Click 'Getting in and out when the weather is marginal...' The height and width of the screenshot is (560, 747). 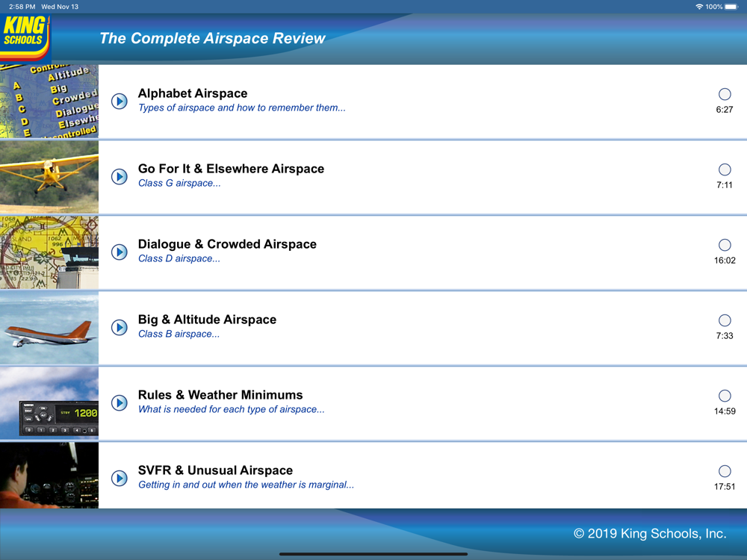click(x=247, y=485)
